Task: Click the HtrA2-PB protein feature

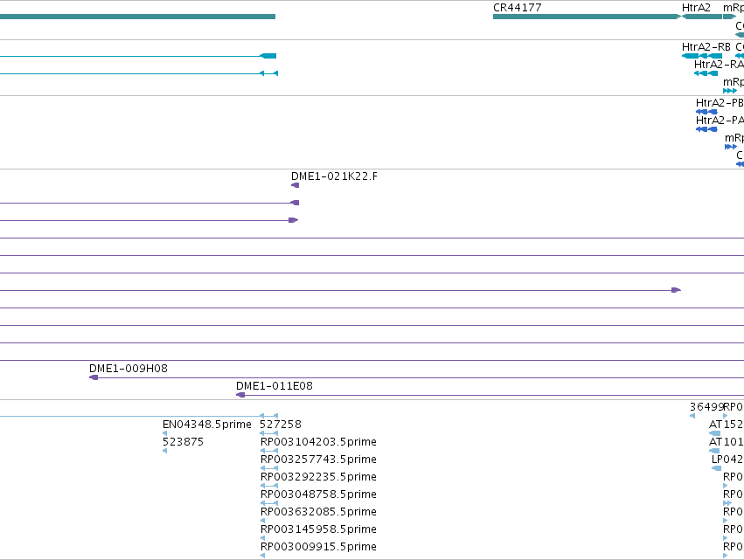Action: click(x=706, y=112)
